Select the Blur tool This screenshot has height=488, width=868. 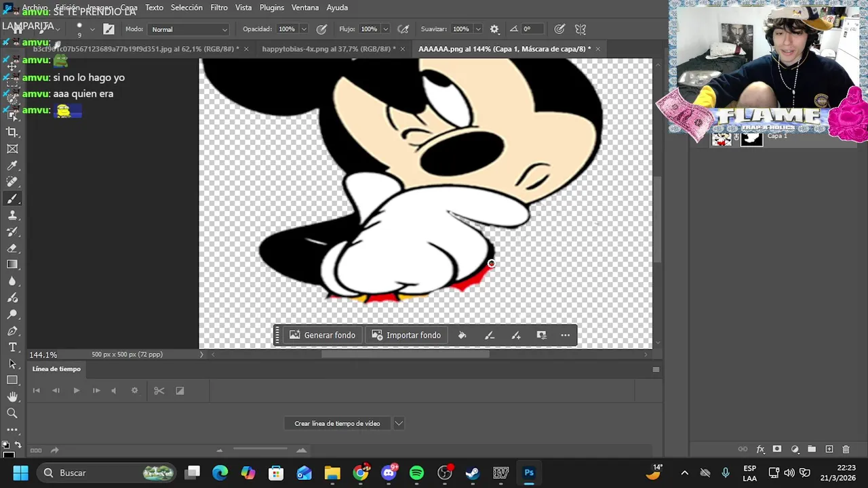coord(12,281)
